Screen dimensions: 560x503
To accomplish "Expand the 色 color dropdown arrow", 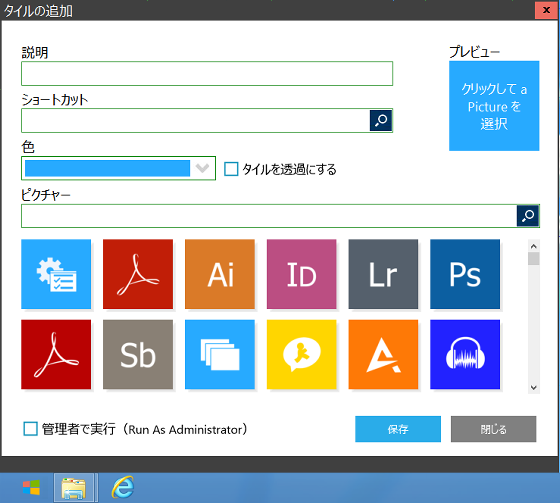I will (202, 168).
